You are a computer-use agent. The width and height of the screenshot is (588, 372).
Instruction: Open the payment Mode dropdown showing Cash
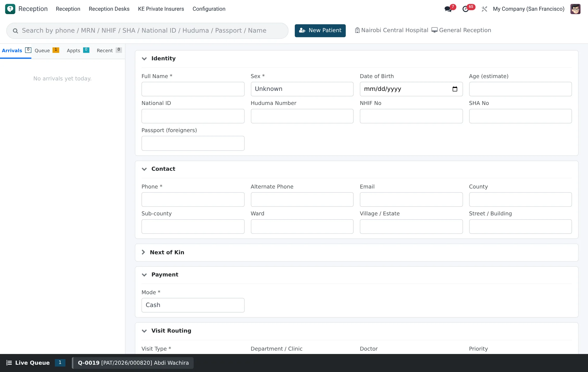(193, 305)
